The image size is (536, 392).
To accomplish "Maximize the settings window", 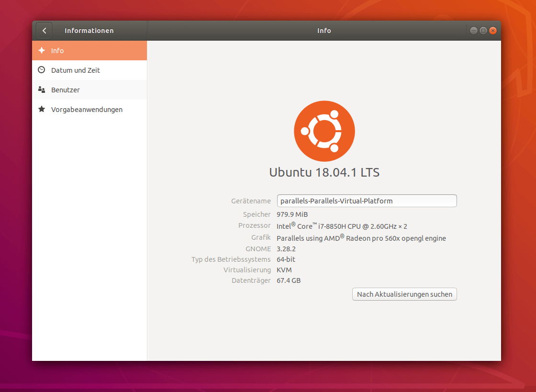I will (x=483, y=31).
